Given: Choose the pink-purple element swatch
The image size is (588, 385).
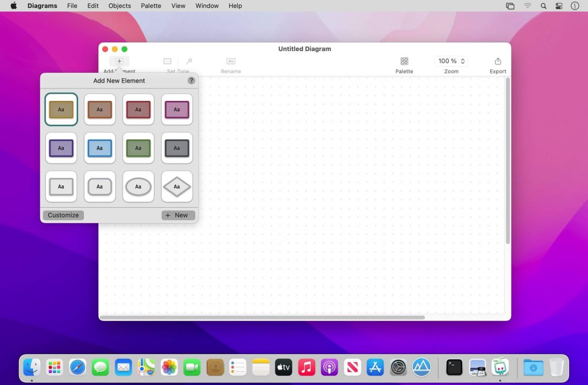Looking at the screenshot, I should [177, 109].
